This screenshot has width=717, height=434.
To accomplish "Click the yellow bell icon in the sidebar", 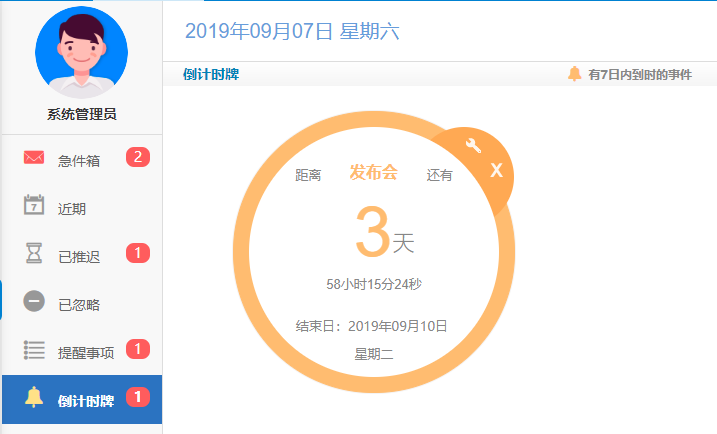I will (35, 398).
